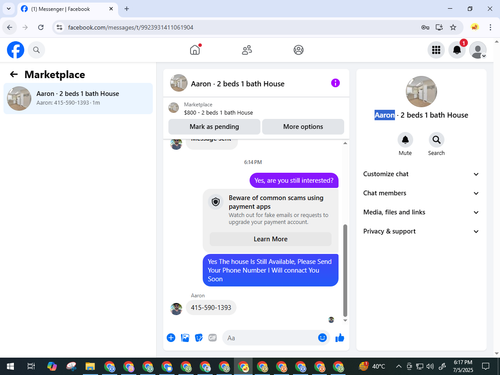
Task: Click Aaron's avatar beside phone number message
Action: coord(176,309)
